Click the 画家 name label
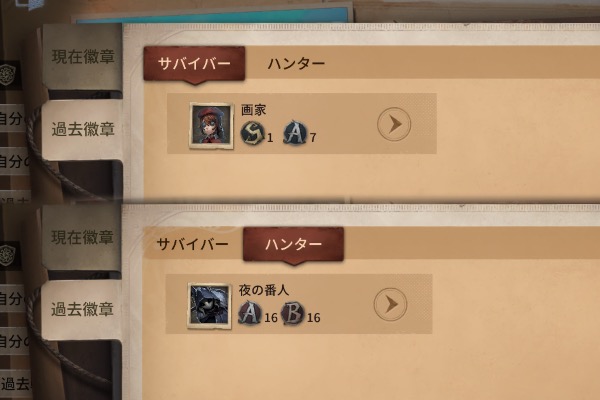The width and height of the screenshot is (600, 400). (x=253, y=110)
